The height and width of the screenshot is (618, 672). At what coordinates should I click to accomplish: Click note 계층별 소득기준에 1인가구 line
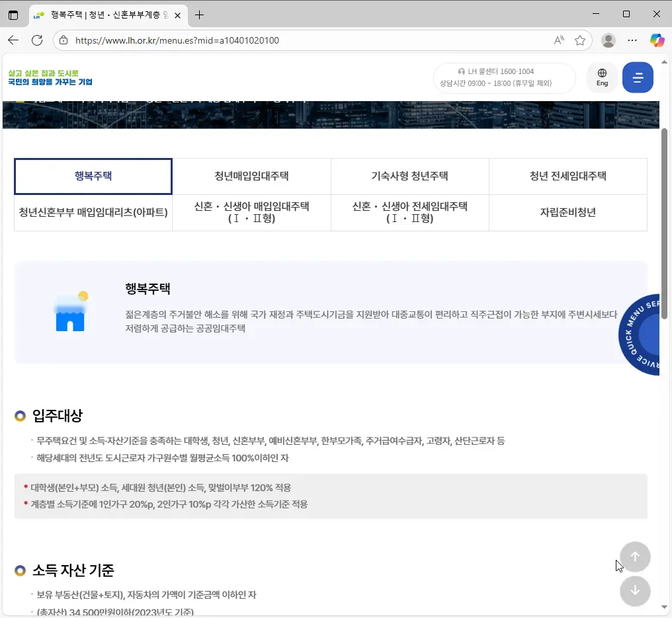(169, 504)
